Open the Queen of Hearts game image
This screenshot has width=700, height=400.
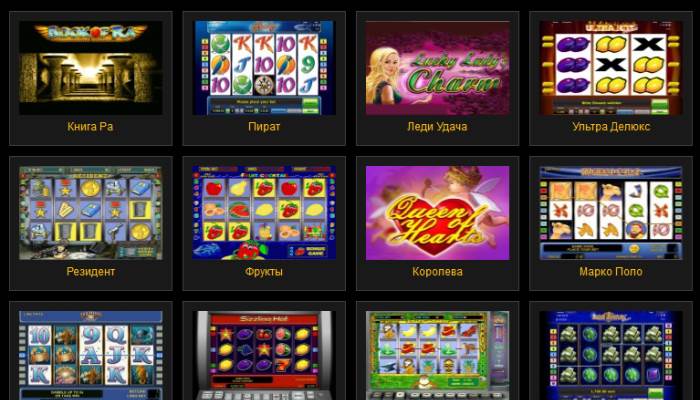438,213
